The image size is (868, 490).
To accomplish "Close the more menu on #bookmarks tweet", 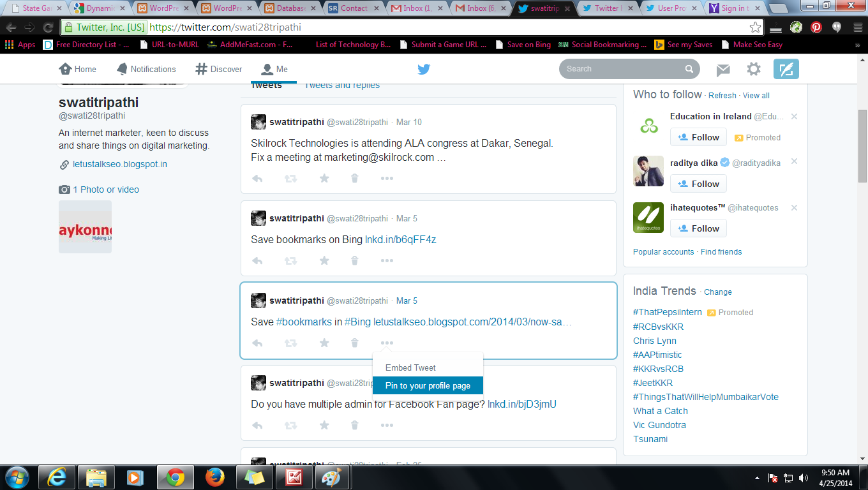I will point(387,343).
